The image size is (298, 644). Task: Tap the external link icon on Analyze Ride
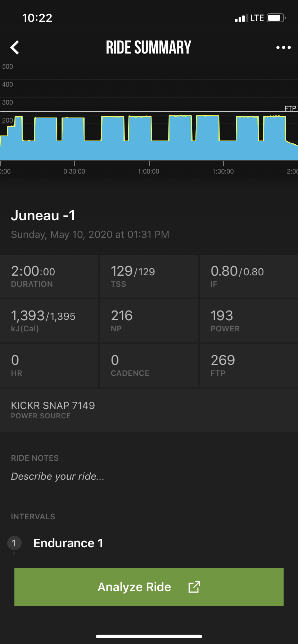(194, 587)
